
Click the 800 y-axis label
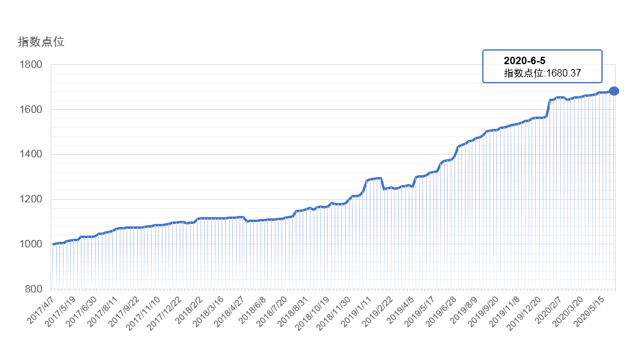(33, 289)
